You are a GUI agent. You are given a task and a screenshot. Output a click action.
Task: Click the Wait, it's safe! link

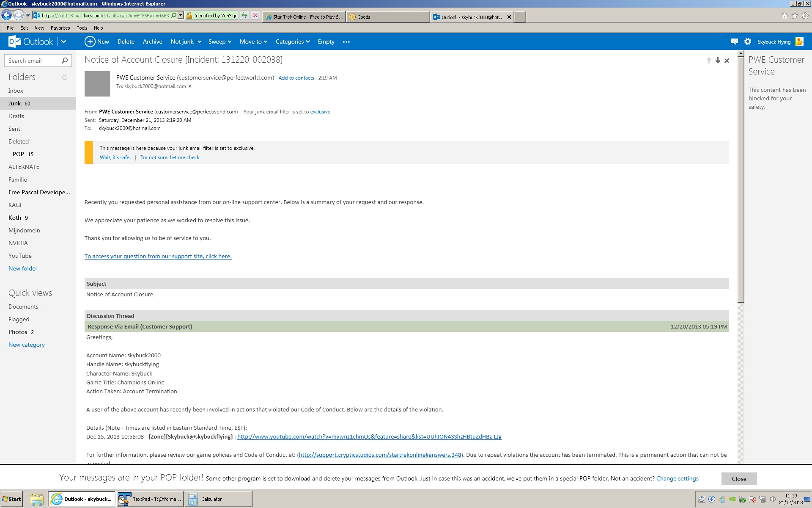(115, 157)
